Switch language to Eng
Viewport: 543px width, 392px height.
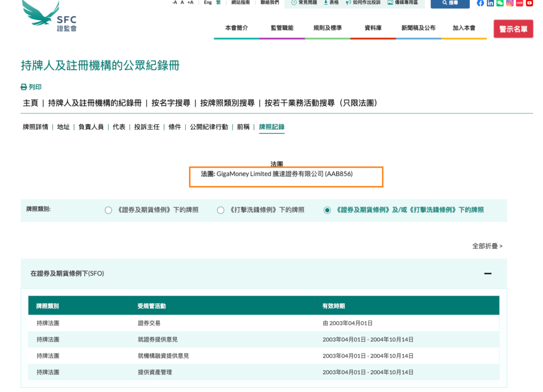point(207,3)
